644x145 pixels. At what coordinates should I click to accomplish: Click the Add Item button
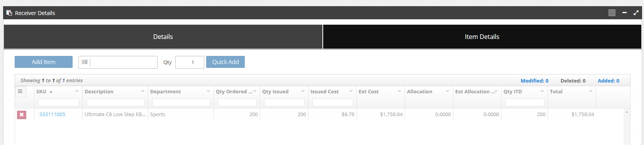click(44, 62)
